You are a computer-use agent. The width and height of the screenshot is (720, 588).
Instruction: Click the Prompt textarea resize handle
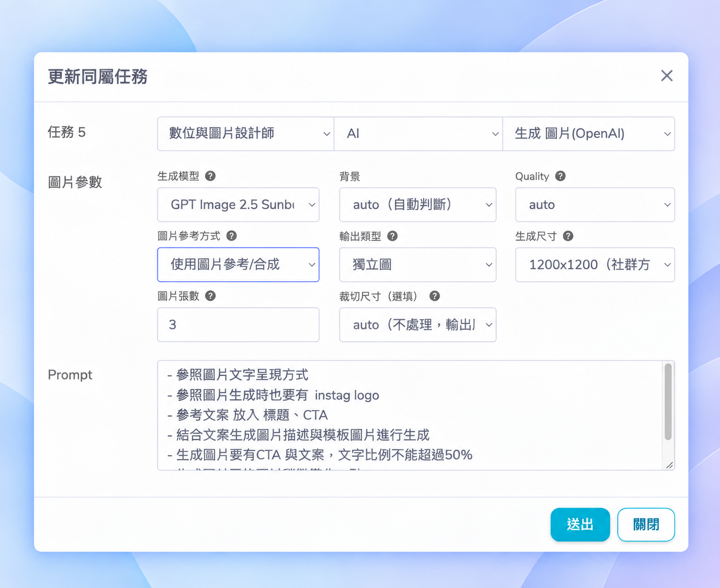click(x=669, y=465)
